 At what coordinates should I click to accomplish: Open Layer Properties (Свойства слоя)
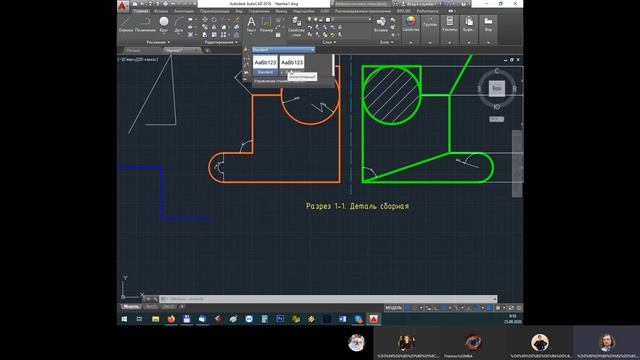tap(296, 27)
